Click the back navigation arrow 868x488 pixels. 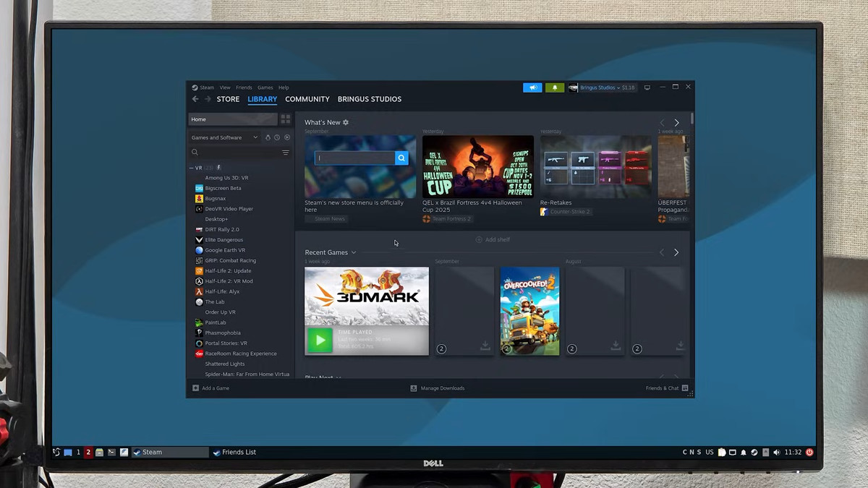pyautogui.click(x=195, y=99)
